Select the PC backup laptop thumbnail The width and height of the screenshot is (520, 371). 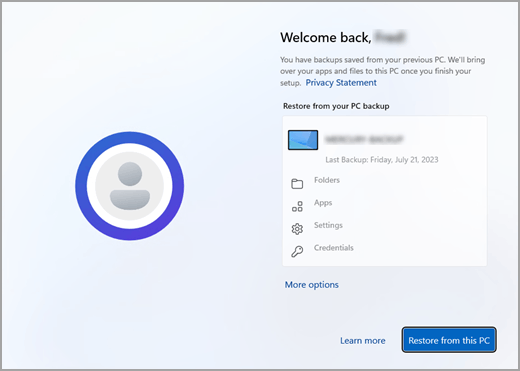[x=303, y=140]
